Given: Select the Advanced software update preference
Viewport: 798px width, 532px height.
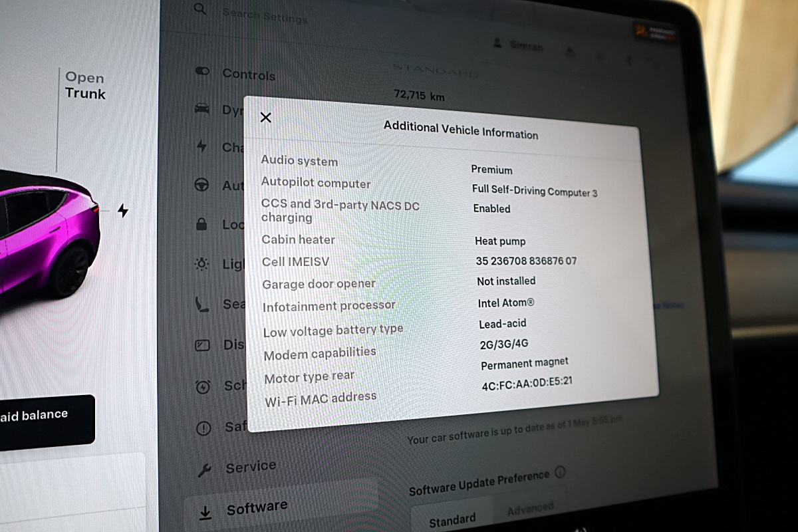Looking at the screenshot, I should coord(530,509).
